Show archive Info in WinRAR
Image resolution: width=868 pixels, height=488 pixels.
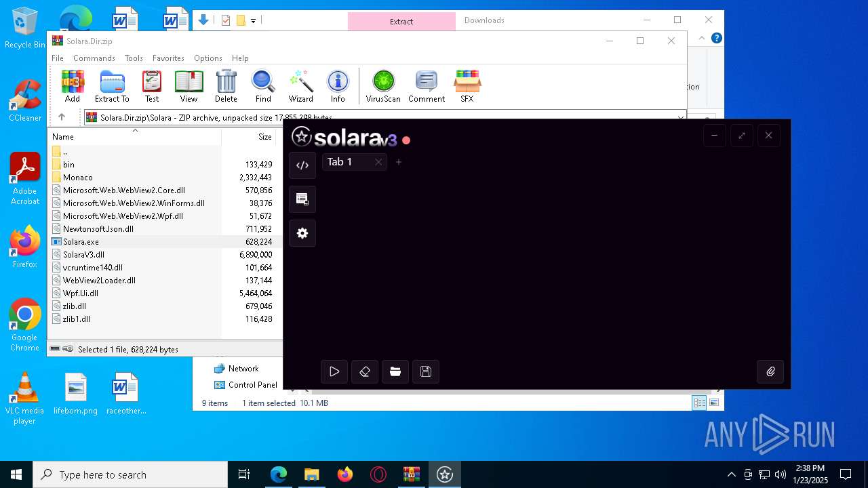pos(338,86)
